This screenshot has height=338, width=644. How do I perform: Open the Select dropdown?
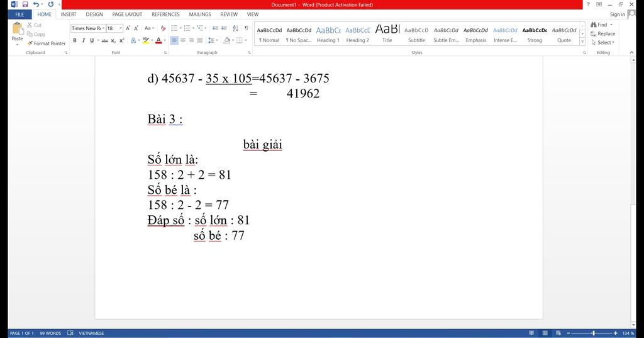point(602,43)
